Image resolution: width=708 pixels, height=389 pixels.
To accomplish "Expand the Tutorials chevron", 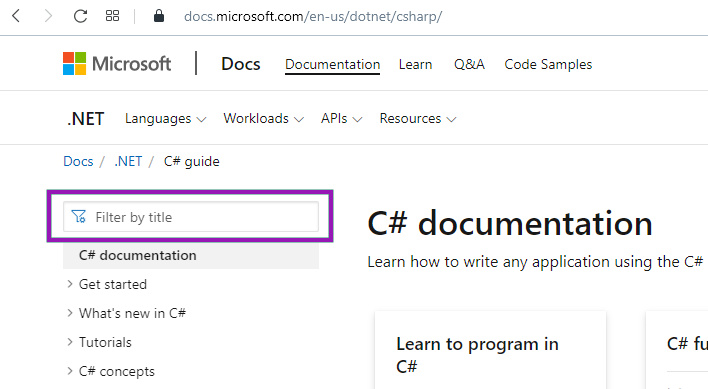I will point(70,342).
